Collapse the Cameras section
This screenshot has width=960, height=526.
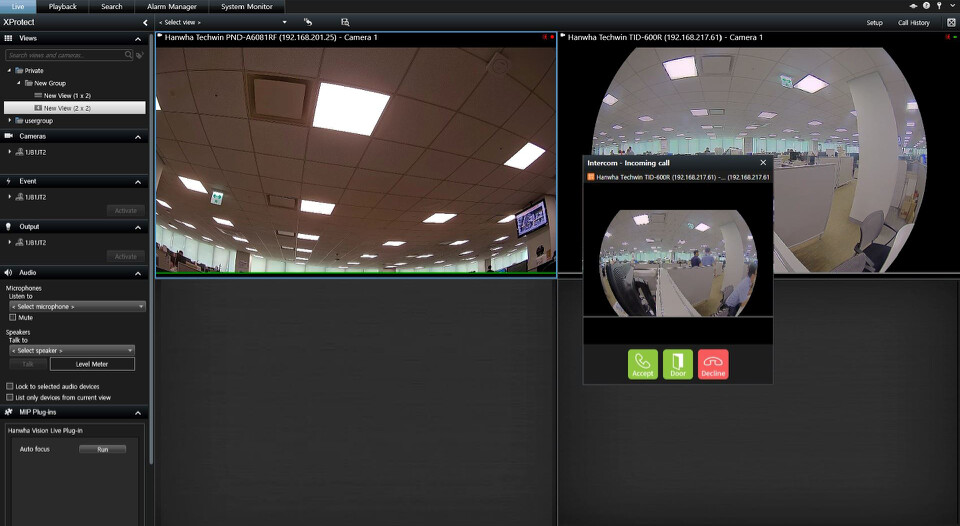[138, 137]
